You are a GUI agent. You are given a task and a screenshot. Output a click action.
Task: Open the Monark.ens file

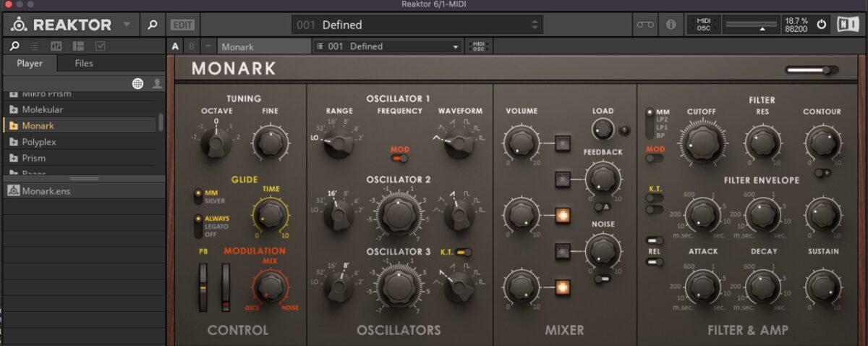[x=83, y=191]
